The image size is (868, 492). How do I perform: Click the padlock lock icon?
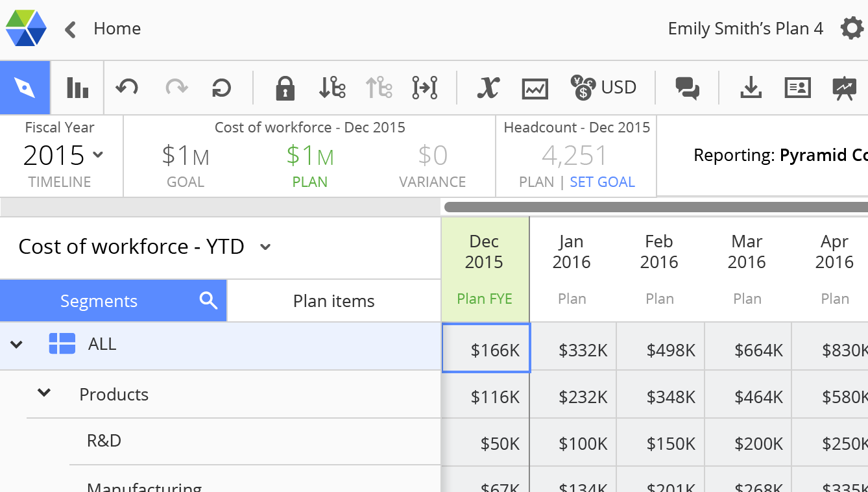tap(285, 88)
